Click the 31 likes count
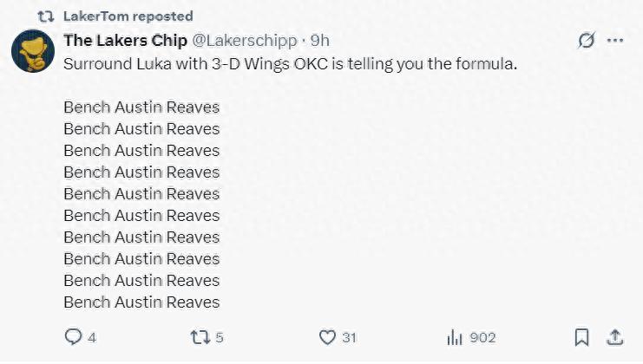 [350, 337]
